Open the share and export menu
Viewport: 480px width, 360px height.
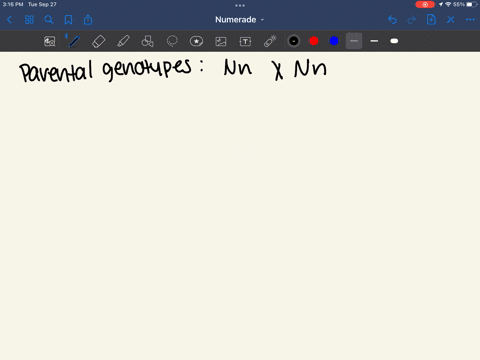88,20
